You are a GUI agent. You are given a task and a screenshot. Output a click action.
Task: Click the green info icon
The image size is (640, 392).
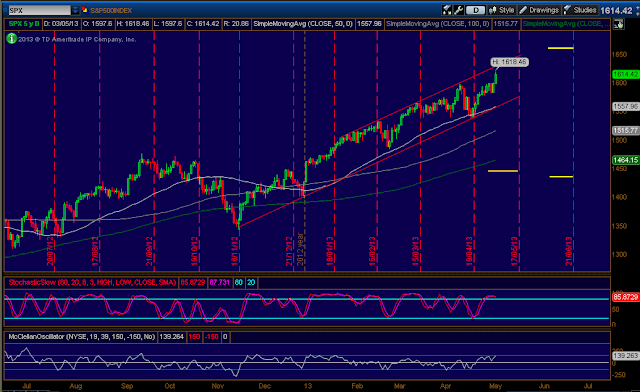tap(11, 39)
